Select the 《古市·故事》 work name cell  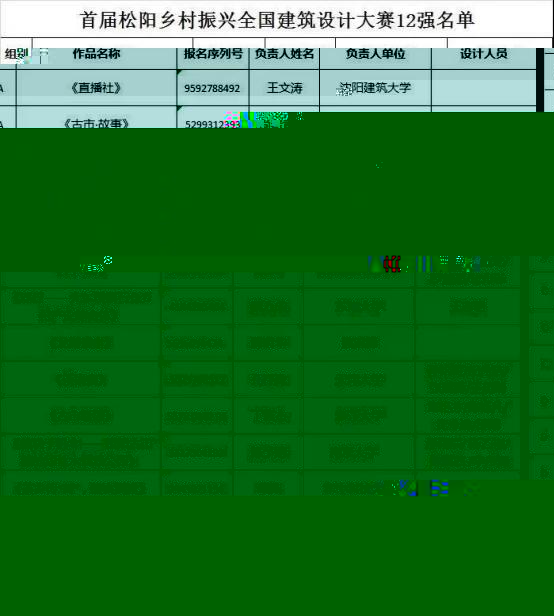[97, 117]
